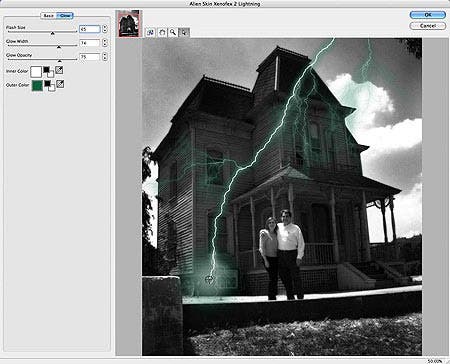This screenshot has width=450, height=364.
Task: Click the Flash Size value field
Action: click(x=90, y=29)
